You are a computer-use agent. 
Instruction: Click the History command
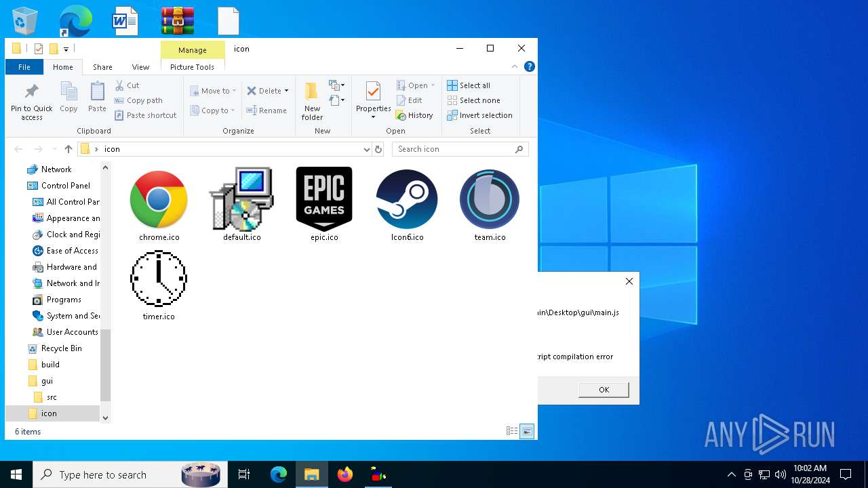(414, 115)
